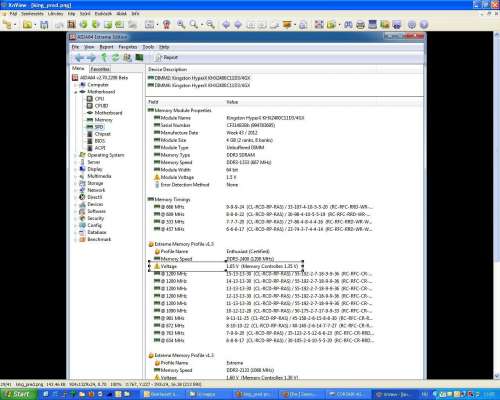Click the Save floppy disk icon

(x=44, y=24)
